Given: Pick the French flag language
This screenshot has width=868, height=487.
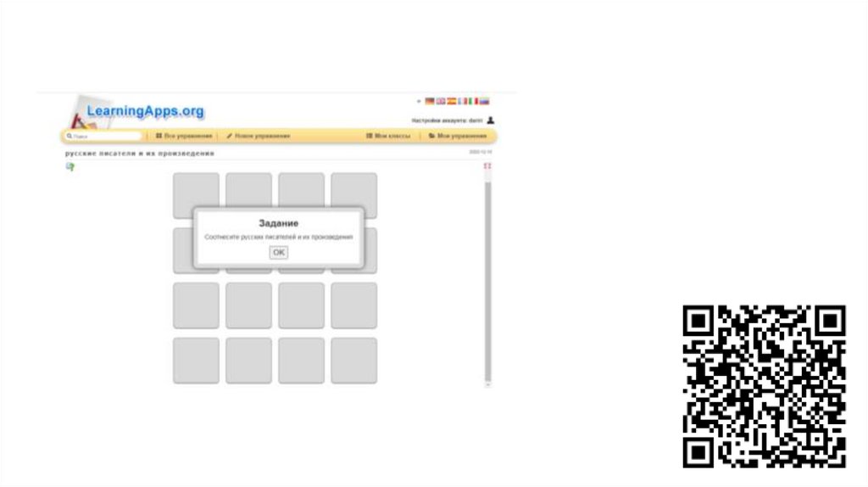Looking at the screenshot, I should coord(462,102).
